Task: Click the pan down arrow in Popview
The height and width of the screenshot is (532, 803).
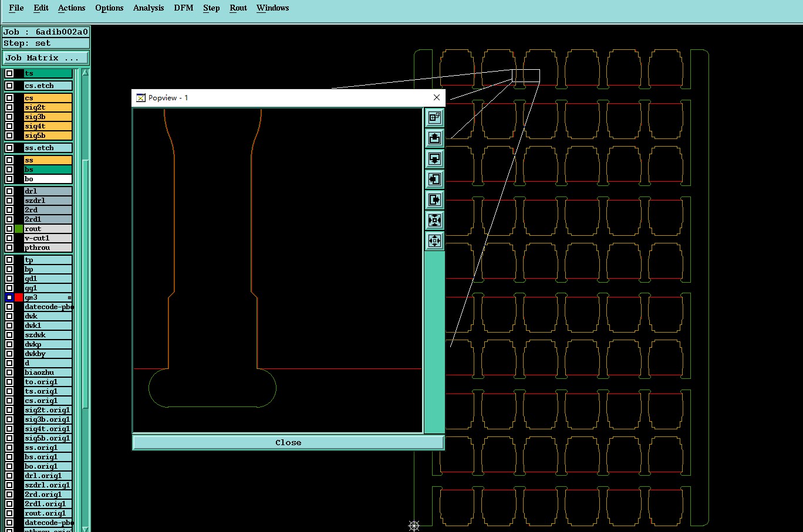Action: [x=434, y=159]
